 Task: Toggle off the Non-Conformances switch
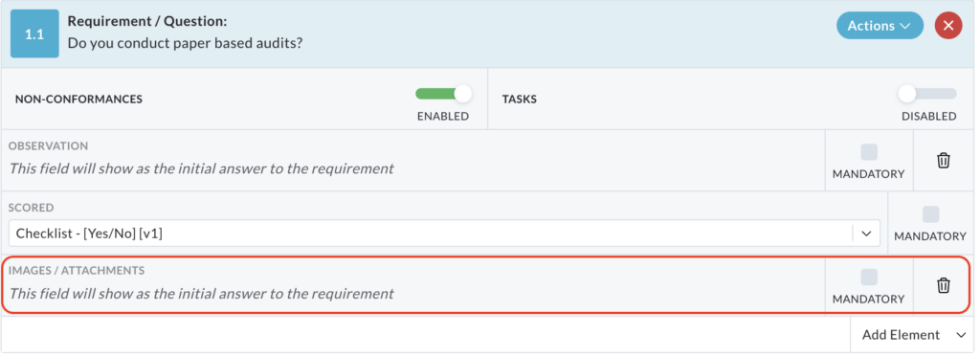(443, 95)
